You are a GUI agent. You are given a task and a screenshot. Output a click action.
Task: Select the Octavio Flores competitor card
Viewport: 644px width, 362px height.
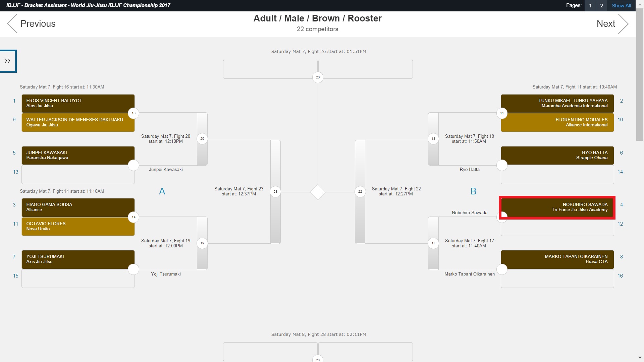point(78,226)
